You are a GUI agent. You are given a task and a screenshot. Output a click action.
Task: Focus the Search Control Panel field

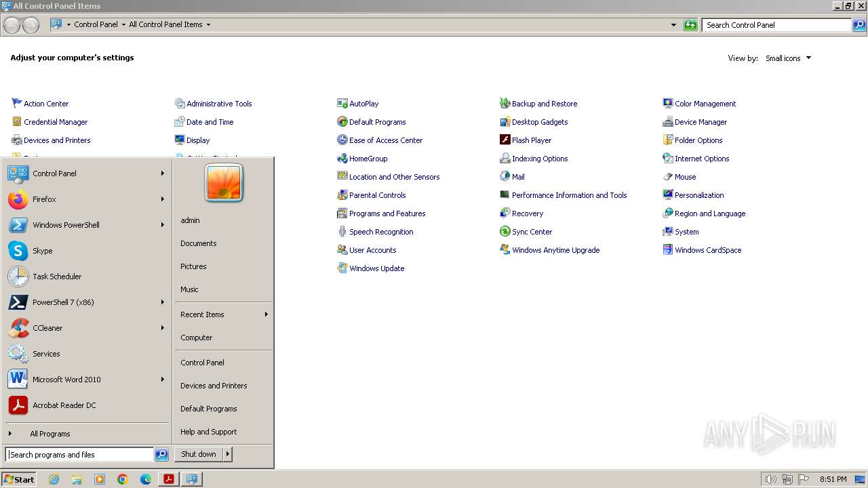pos(777,25)
